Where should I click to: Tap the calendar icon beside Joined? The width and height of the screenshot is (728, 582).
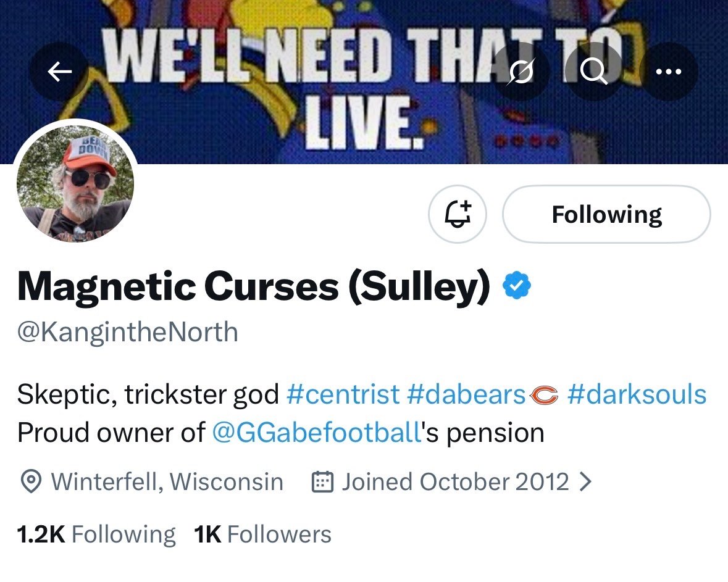tap(322, 481)
